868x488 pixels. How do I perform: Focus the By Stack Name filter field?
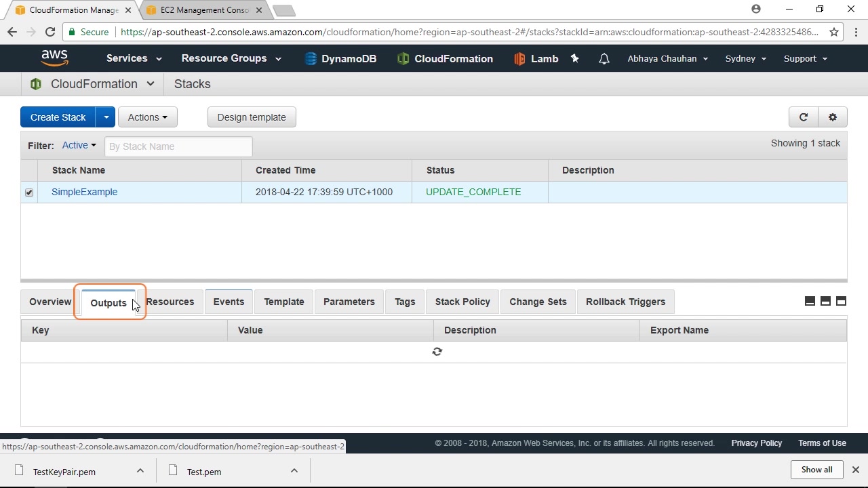coord(178,146)
